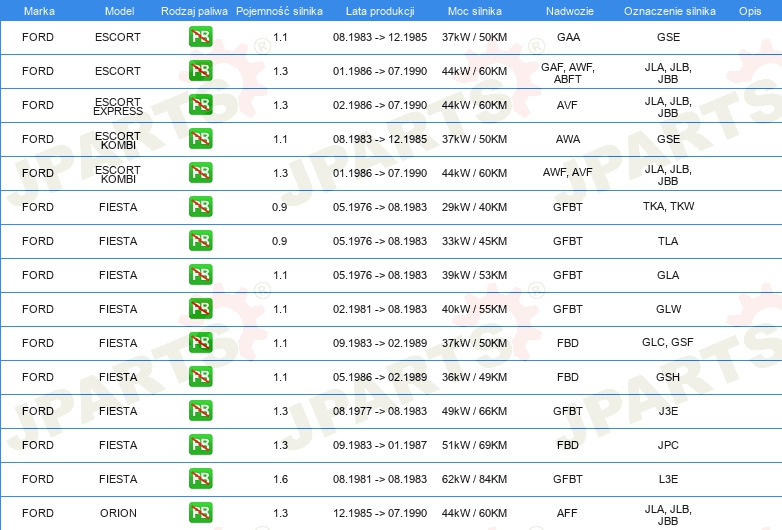Click fuel icon in FIESTA TLA row

[200, 241]
